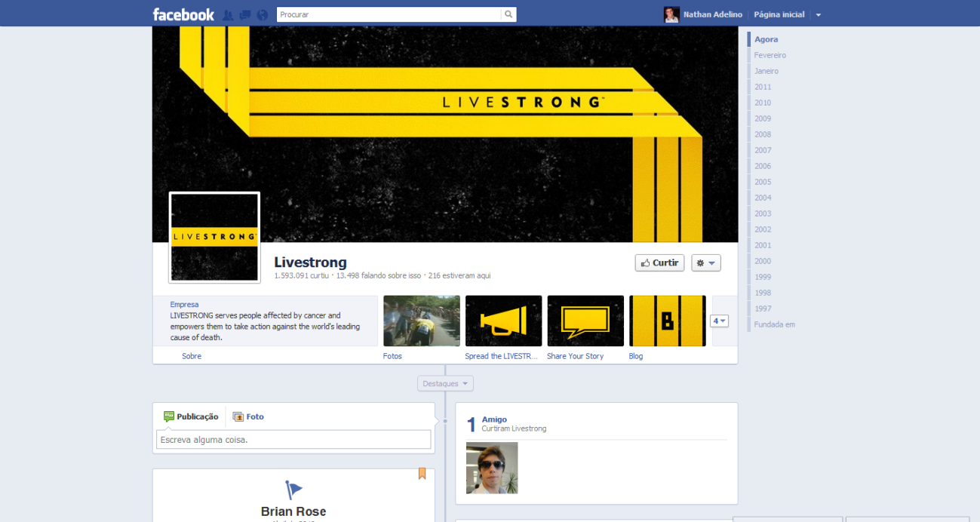Click the Facebook logo
Screen dimensions: 980x522
click(x=183, y=14)
